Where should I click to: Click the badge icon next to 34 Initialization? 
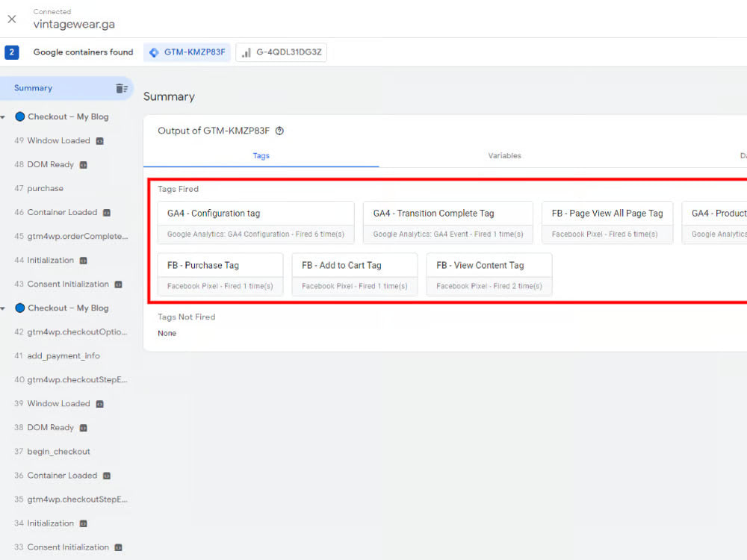(84, 523)
